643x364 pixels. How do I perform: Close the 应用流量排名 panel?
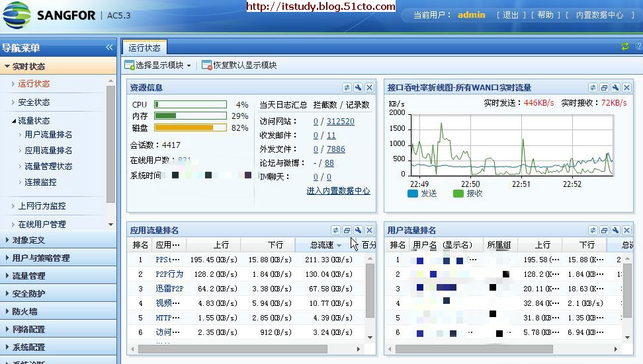(370, 231)
